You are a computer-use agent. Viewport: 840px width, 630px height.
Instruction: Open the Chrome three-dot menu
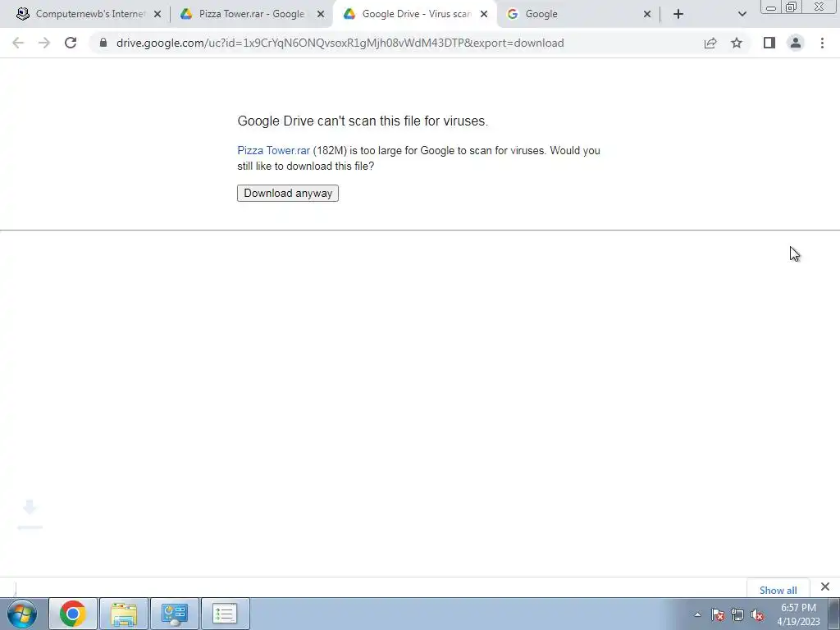pos(822,43)
